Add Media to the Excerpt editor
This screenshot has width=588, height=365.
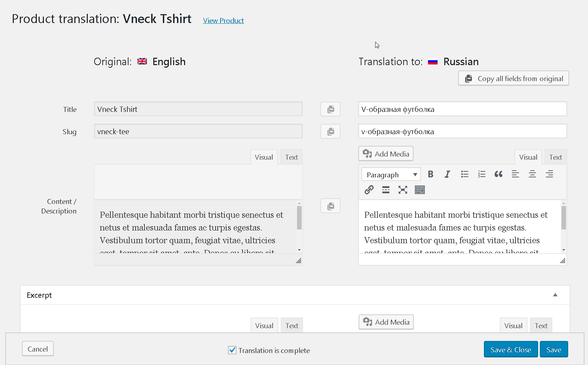pos(386,322)
